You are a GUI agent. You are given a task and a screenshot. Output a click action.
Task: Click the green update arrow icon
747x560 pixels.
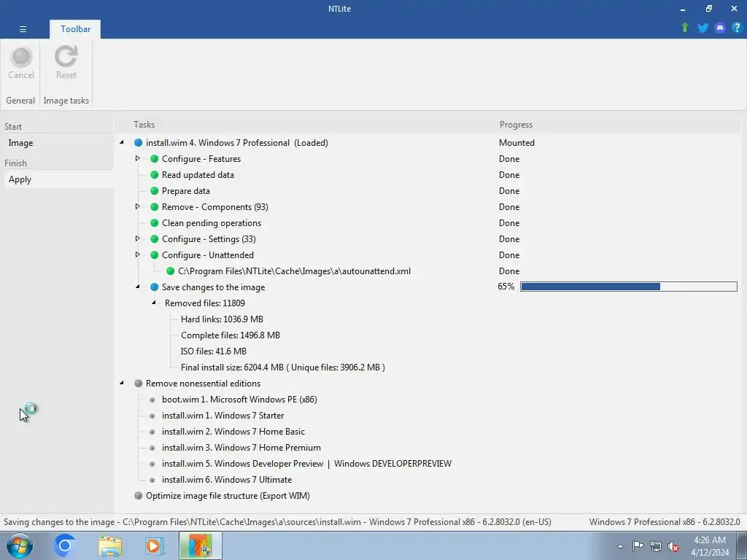tap(685, 28)
